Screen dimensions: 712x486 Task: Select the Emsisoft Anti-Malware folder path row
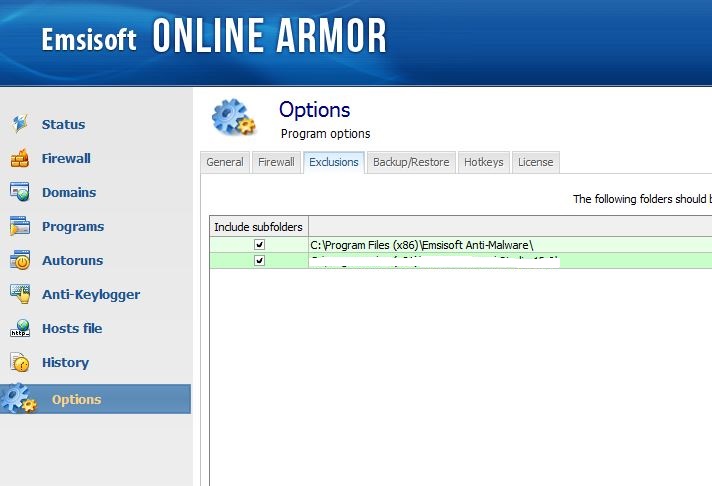[461, 245]
